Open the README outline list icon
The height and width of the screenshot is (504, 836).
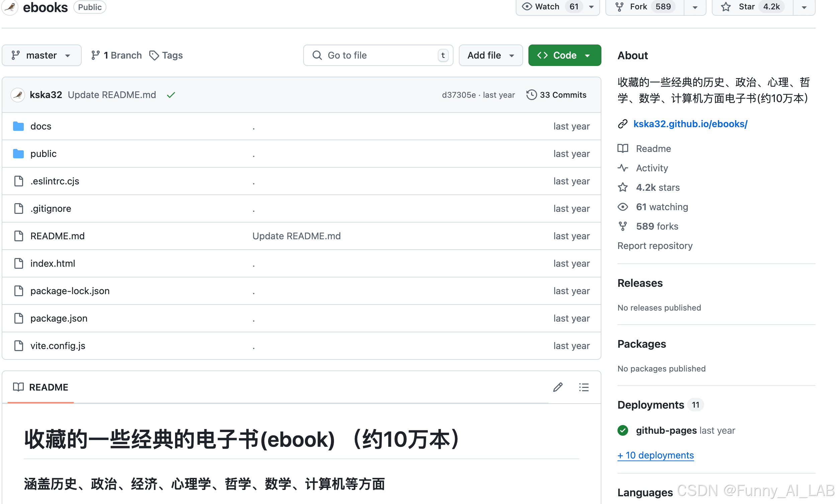pos(584,387)
